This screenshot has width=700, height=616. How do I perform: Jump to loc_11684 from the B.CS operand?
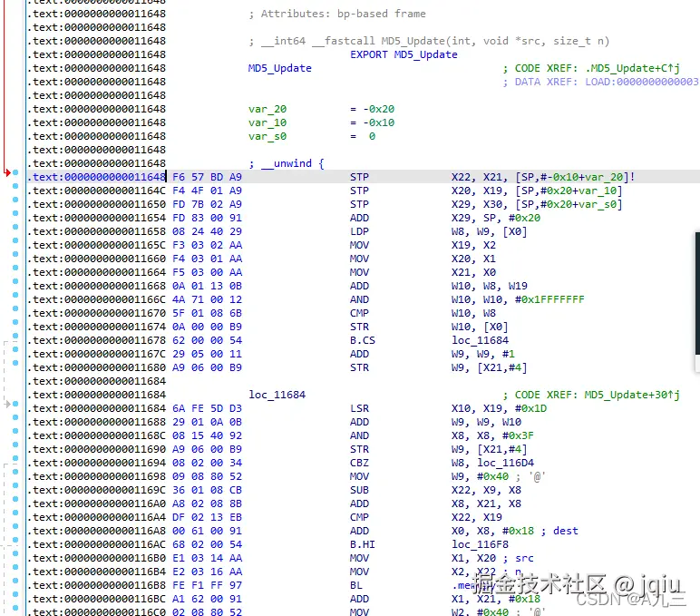(x=480, y=340)
